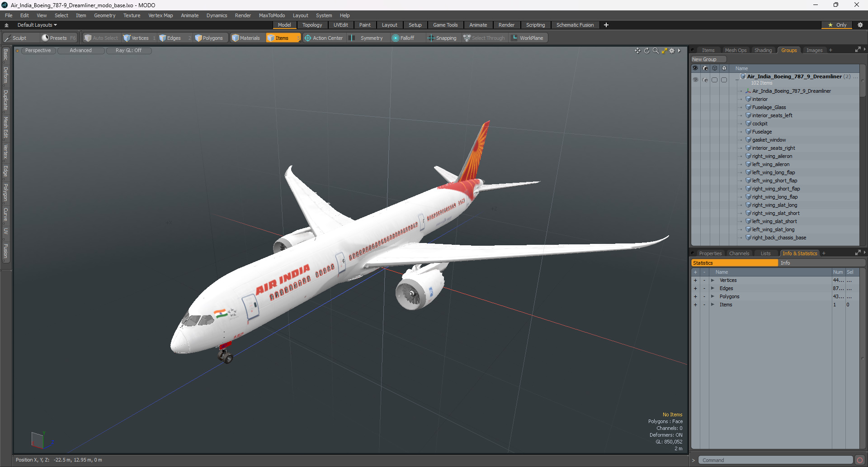
Task: Open the Advanced shading style dropdown
Action: click(80, 51)
